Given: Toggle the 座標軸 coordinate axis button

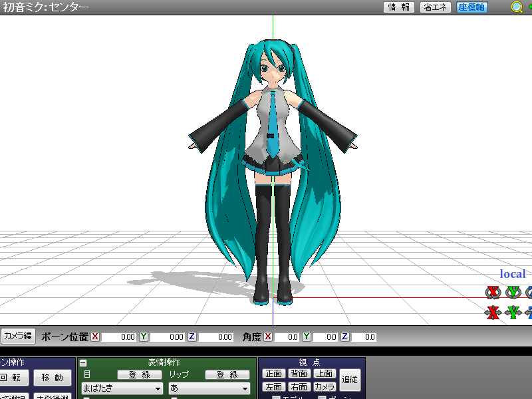Looking at the screenshot, I should pos(472,7).
